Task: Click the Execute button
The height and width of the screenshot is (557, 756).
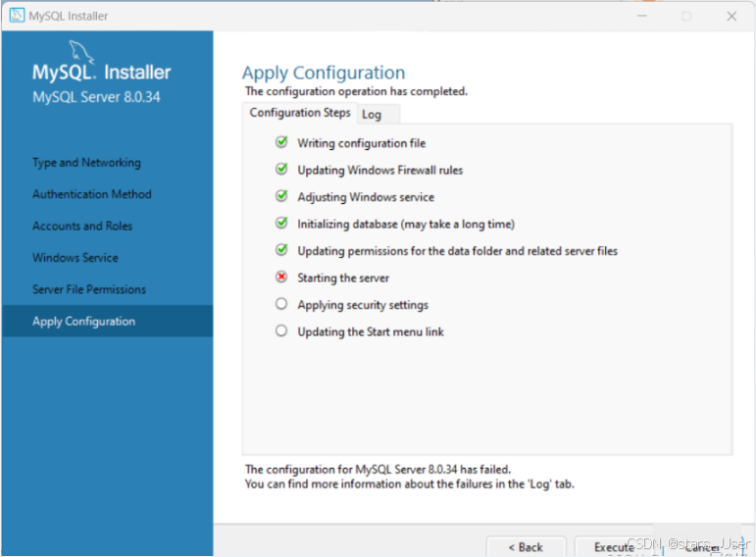Action: pyautogui.click(x=614, y=547)
